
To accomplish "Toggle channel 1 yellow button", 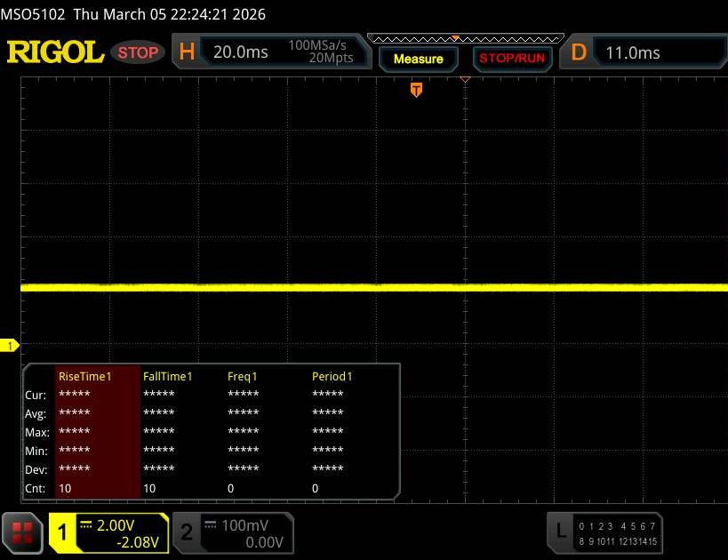I will (x=63, y=532).
